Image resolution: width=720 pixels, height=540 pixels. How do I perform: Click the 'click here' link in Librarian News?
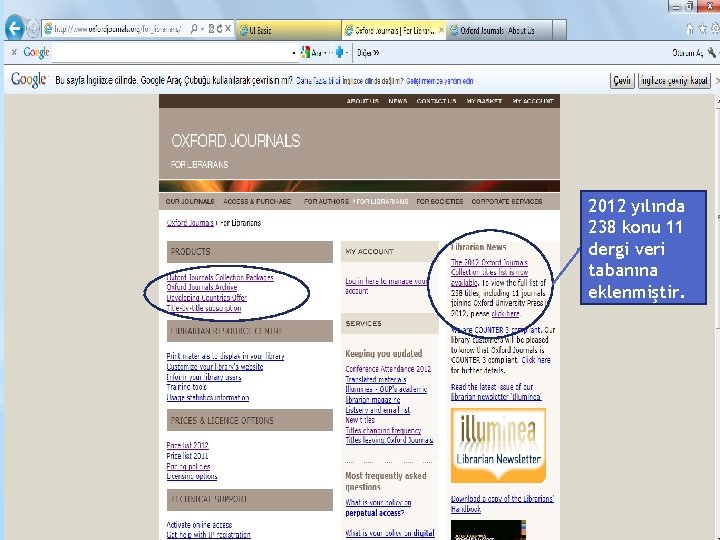click(506, 314)
